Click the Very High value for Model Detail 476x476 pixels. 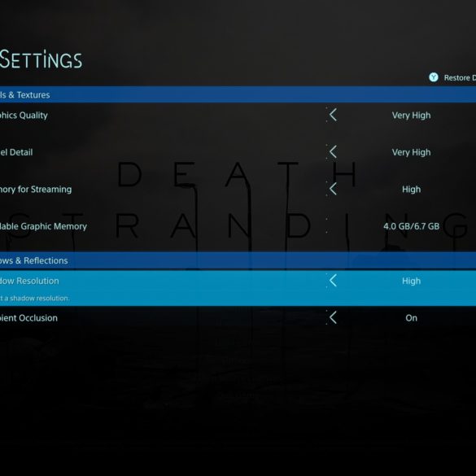pos(411,152)
